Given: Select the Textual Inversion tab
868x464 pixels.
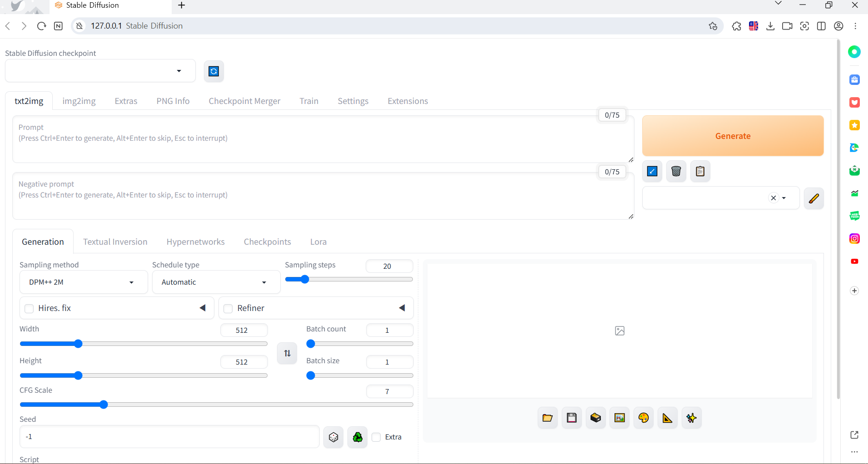Looking at the screenshot, I should click(x=115, y=242).
